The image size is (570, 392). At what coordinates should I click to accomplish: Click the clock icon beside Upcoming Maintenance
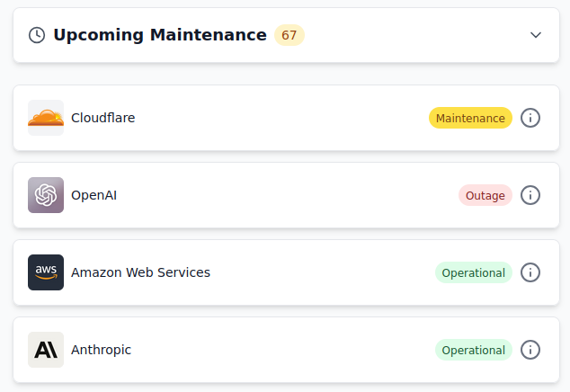37,35
